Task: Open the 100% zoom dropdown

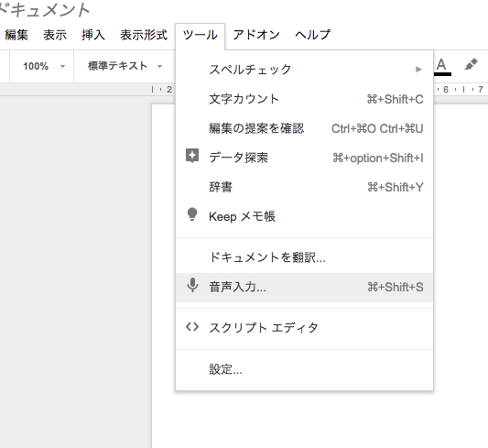Action: coord(44,66)
